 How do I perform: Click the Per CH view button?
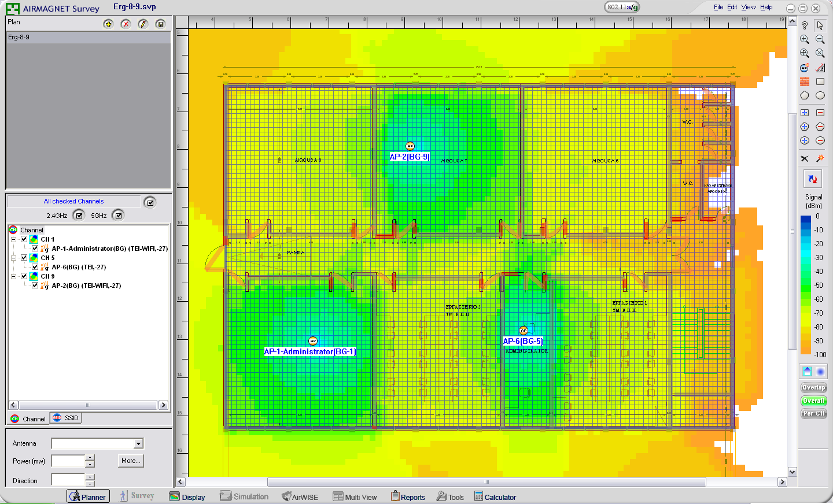(x=813, y=413)
